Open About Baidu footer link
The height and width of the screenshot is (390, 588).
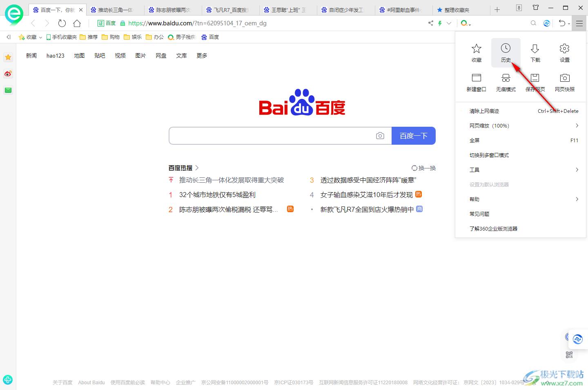pos(91,383)
